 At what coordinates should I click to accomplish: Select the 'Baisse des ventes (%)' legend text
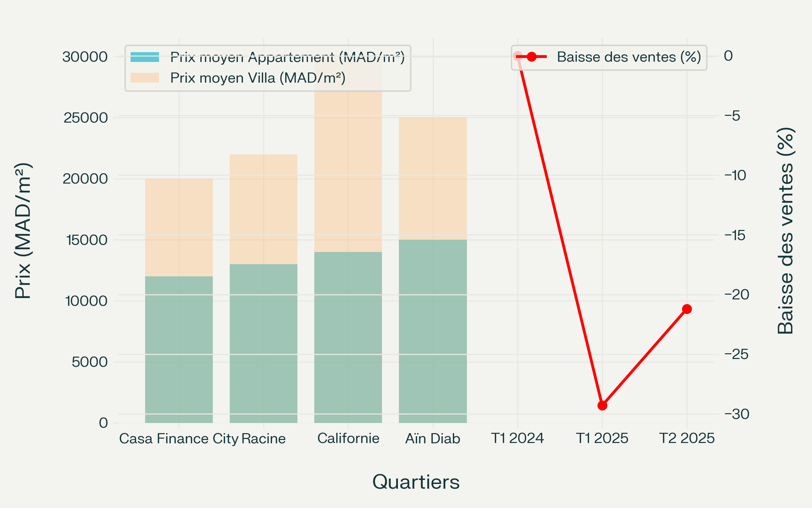(x=629, y=57)
